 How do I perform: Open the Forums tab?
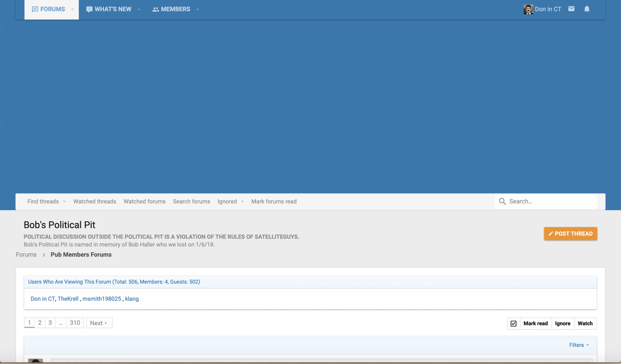[x=49, y=9]
